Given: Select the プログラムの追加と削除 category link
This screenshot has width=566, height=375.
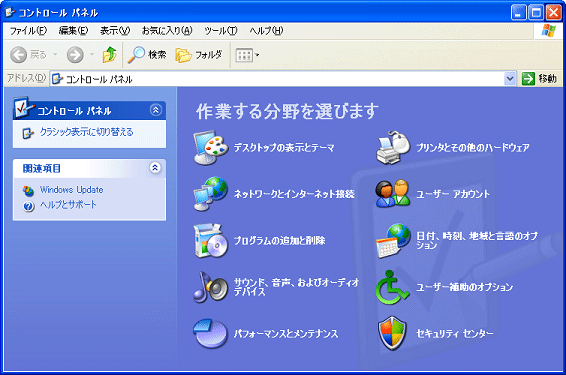Looking at the screenshot, I should pyautogui.click(x=279, y=241).
